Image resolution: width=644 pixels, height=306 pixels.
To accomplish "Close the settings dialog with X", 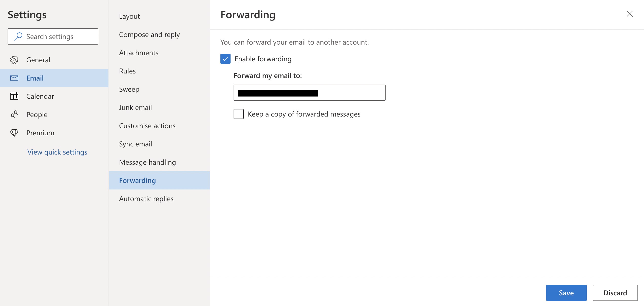I will (630, 14).
